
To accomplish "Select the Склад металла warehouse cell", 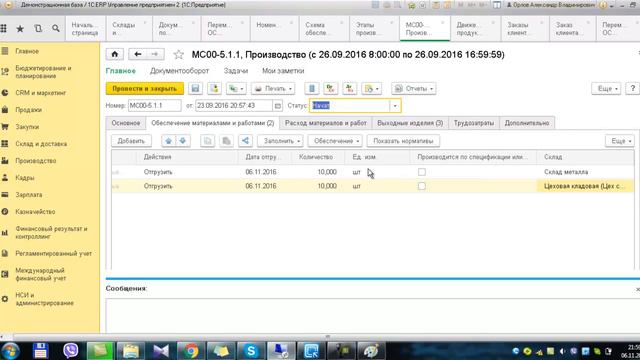I will pyautogui.click(x=585, y=172).
